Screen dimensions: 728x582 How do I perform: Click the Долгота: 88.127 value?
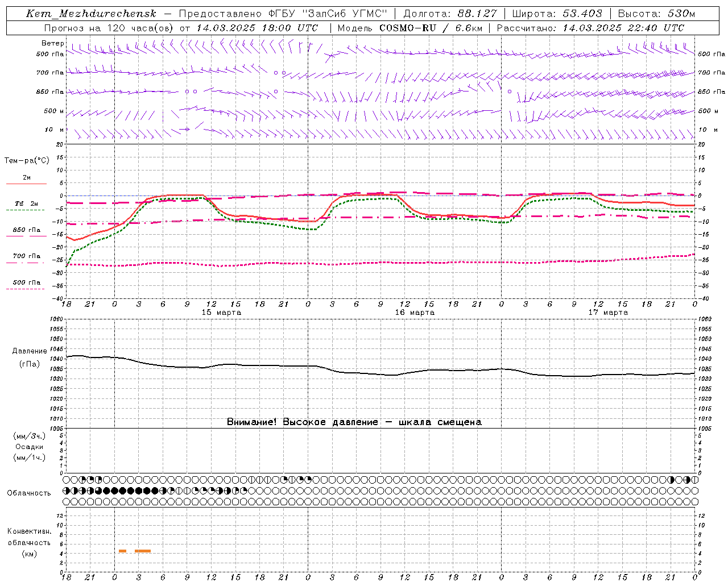(450, 14)
